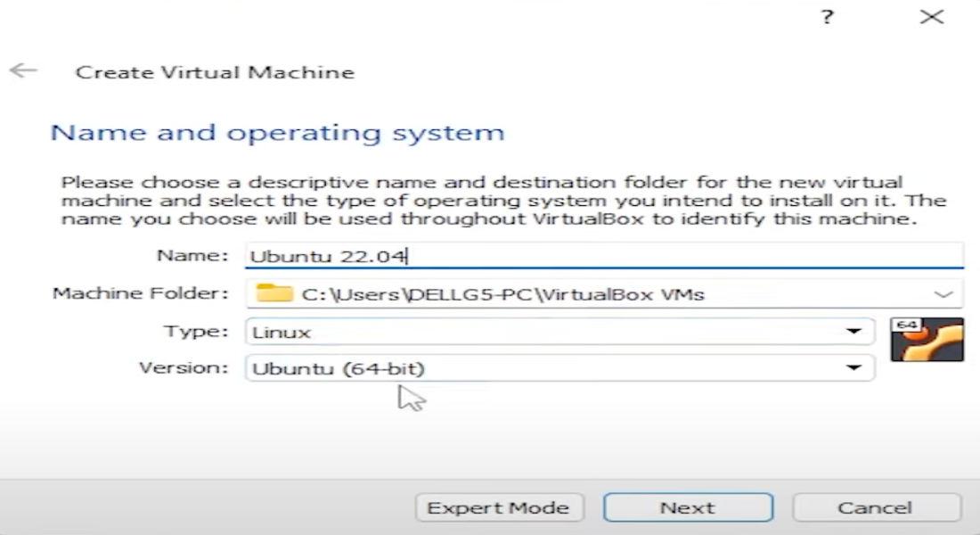Click the Ubuntu 64-bit OS icon
980x535 pixels.
tap(927, 339)
